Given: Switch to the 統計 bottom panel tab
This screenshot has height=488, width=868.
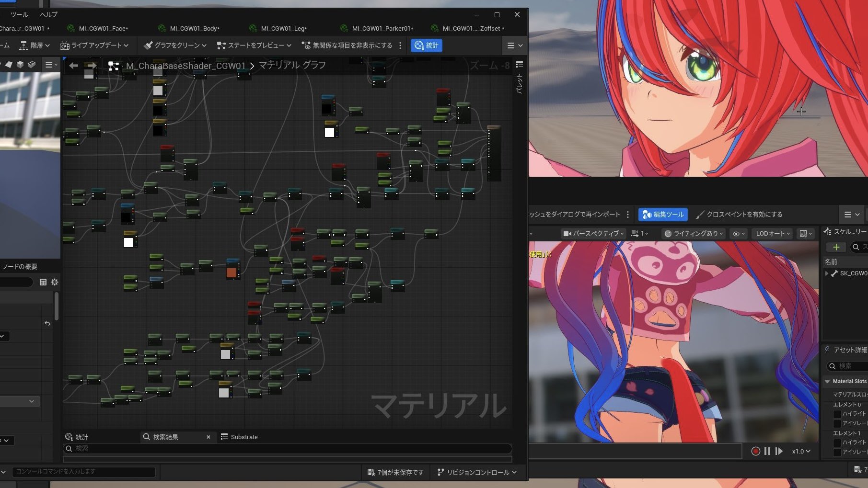Looking at the screenshot, I should point(77,437).
